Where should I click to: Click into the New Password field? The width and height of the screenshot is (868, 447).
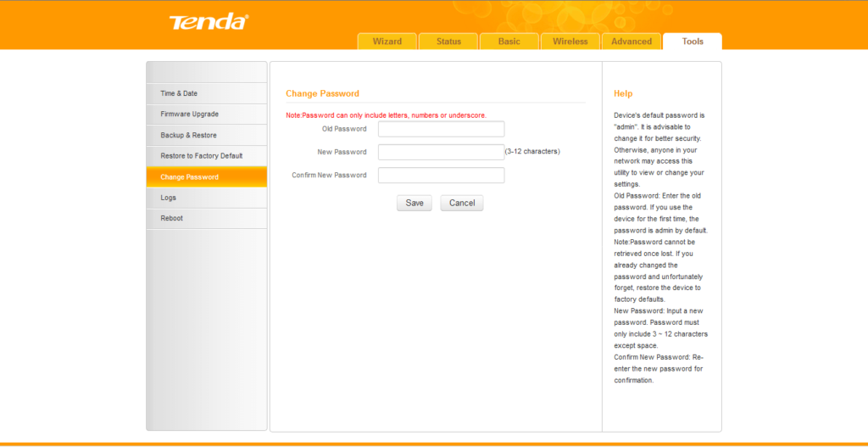pyautogui.click(x=441, y=152)
